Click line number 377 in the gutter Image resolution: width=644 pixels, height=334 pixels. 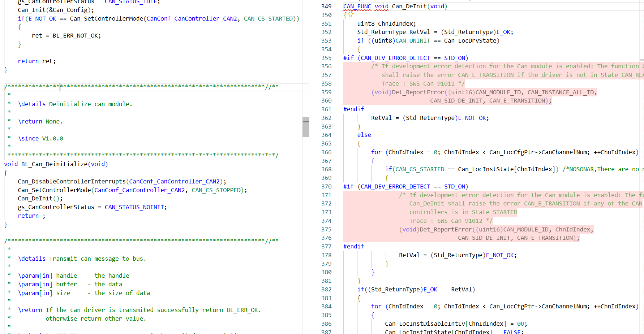click(x=326, y=246)
